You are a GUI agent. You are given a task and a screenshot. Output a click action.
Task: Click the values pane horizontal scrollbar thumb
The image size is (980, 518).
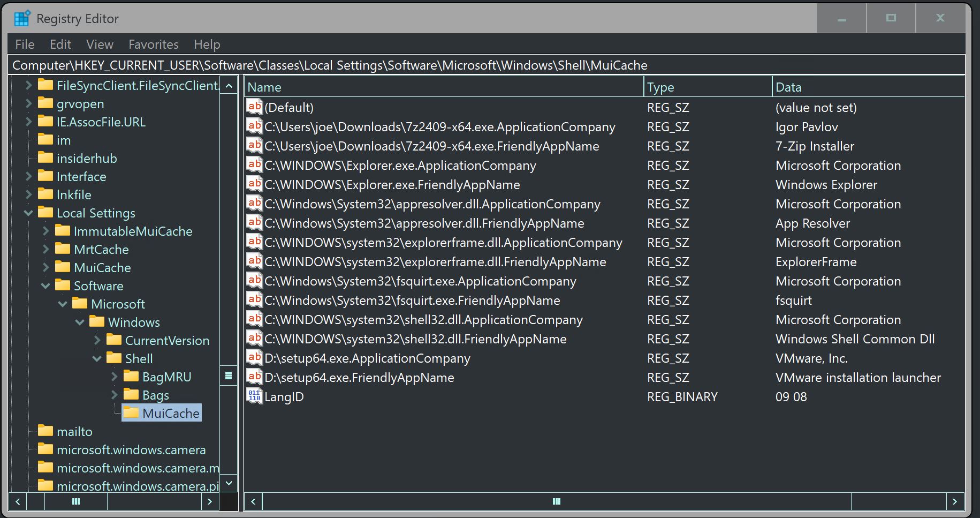point(557,501)
